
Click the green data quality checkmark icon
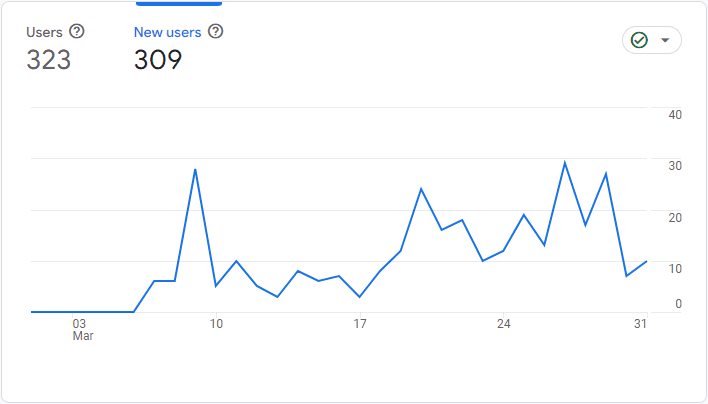[639, 40]
